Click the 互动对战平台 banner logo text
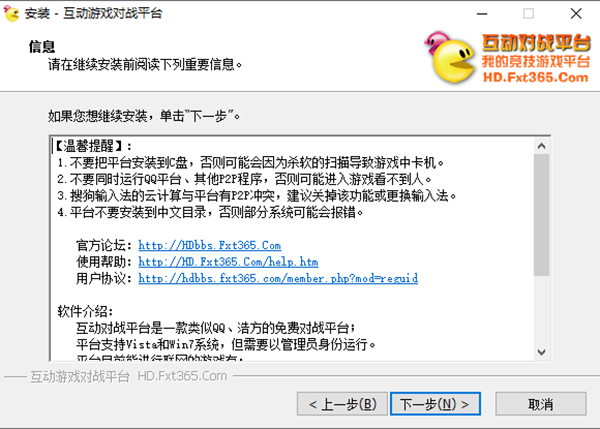This screenshot has height=429, width=600. pos(536,42)
